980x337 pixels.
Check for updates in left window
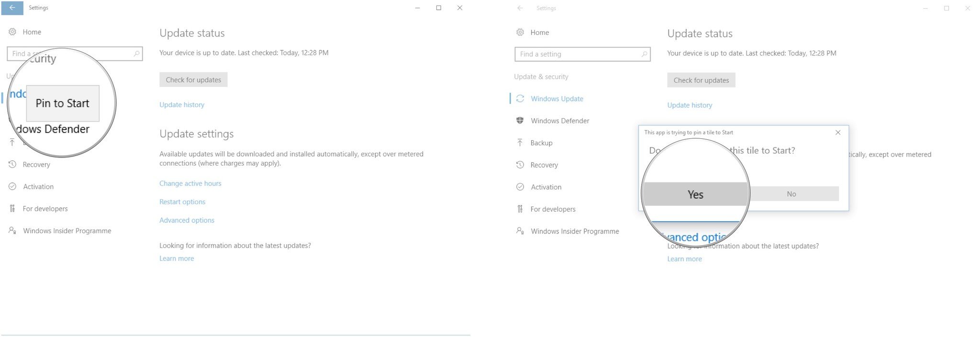[193, 80]
